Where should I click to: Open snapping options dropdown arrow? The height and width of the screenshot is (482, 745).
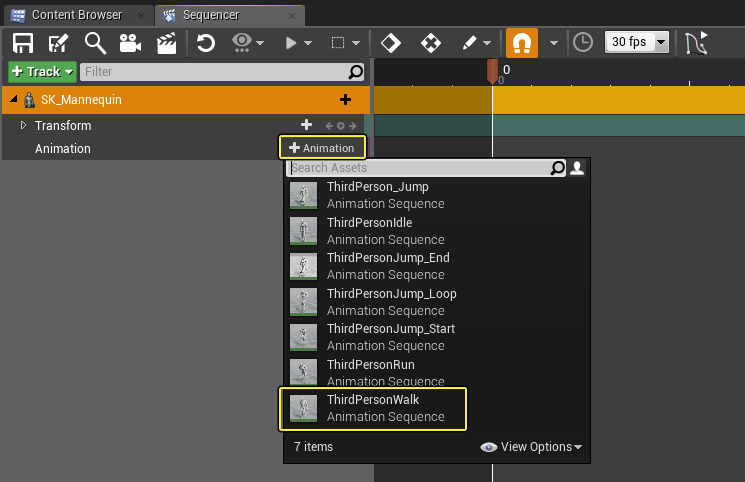tap(554, 43)
